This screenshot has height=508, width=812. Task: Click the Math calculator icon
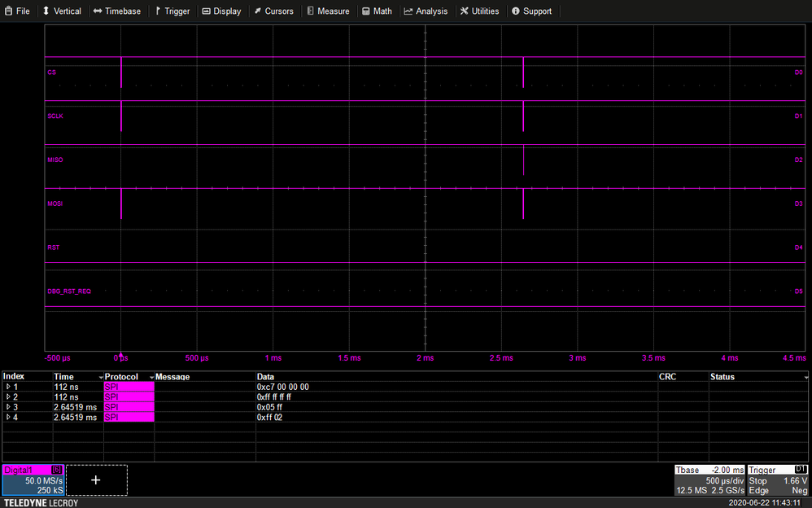click(x=366, y=11)
